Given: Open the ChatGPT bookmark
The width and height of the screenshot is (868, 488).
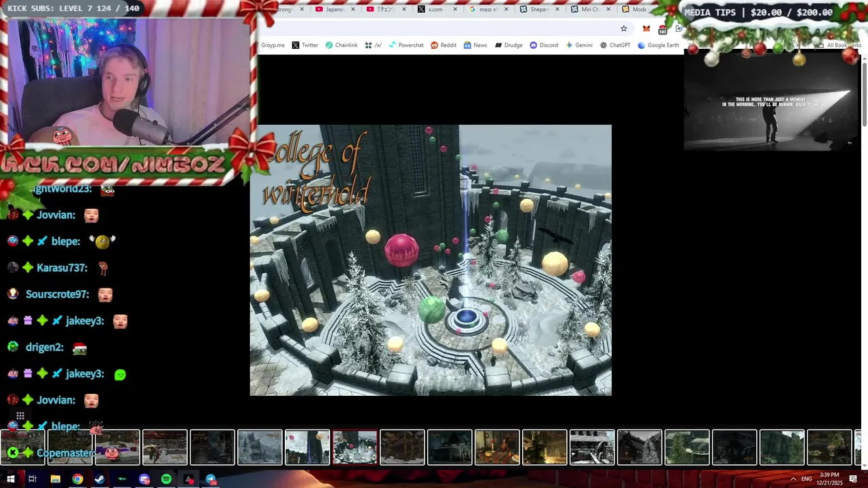Looking at the screenshot, I should coord(615,45).
